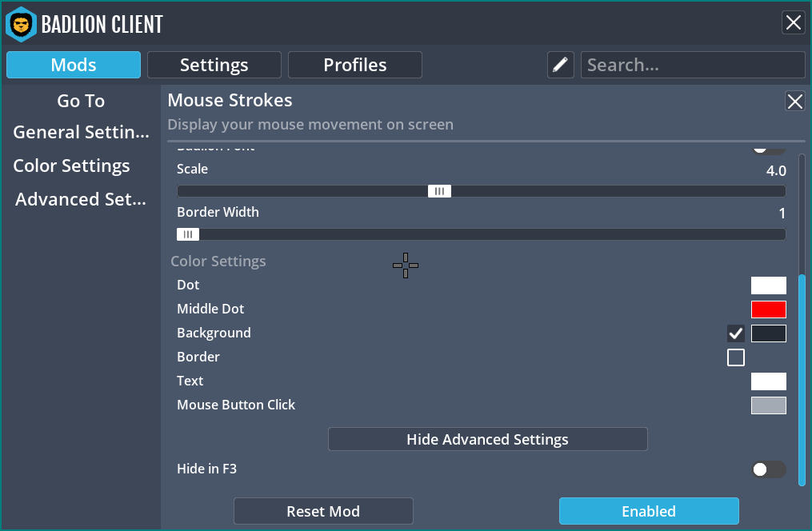Toggle the Hide in F3 switch
Viewport: 812px width, 531px height.
tap(769, 469)
